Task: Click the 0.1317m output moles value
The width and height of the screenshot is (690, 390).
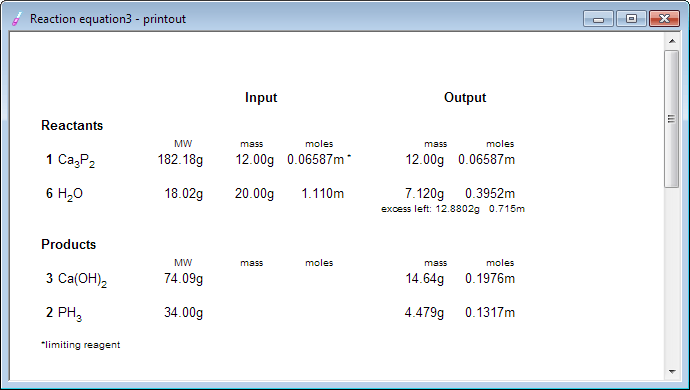Action: (x=490, y=312)
